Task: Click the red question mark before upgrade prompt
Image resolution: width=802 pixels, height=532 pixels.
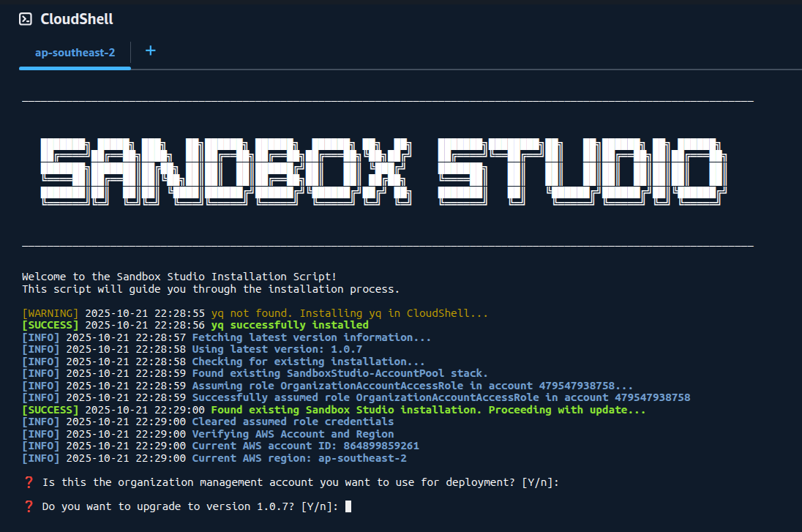Action: coord(29,506)
